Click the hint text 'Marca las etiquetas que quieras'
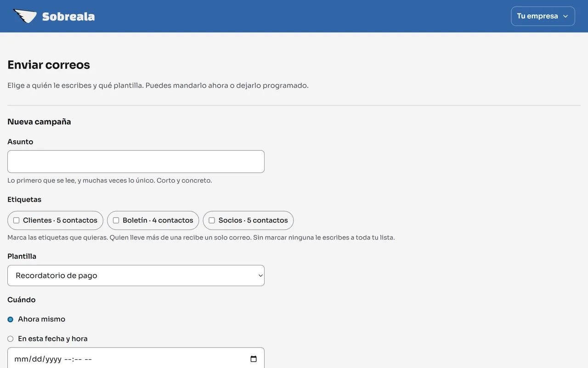588x368 pixels. coord(201,238)
